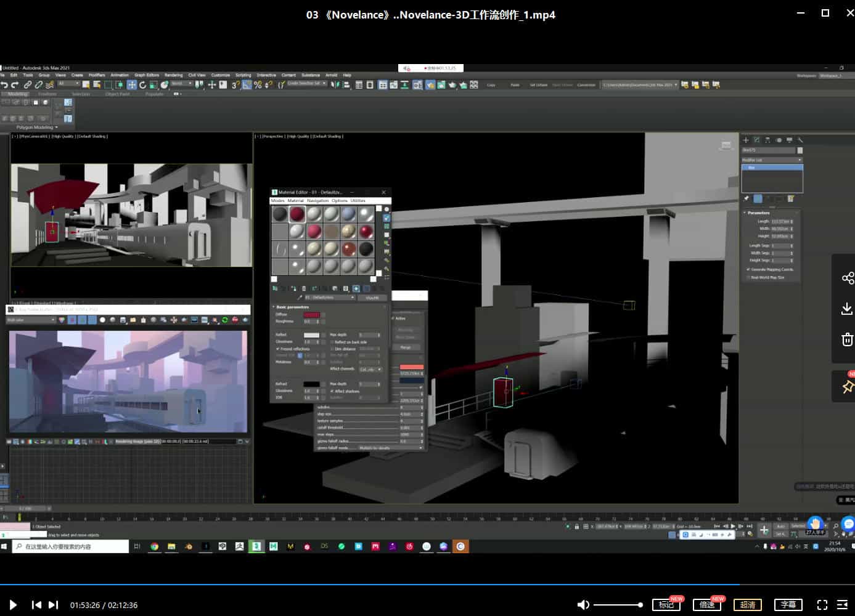Image resolution: width=855 pixels, height=616 pixels.
Task: Select the Move tool in 3ds Max toolbar
Action: click(x=132, y=85)
